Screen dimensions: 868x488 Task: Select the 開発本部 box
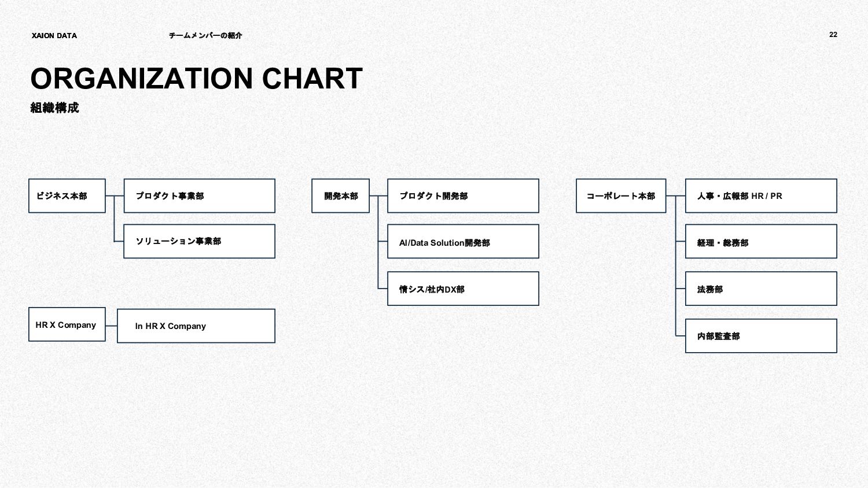tap(340, 196)
